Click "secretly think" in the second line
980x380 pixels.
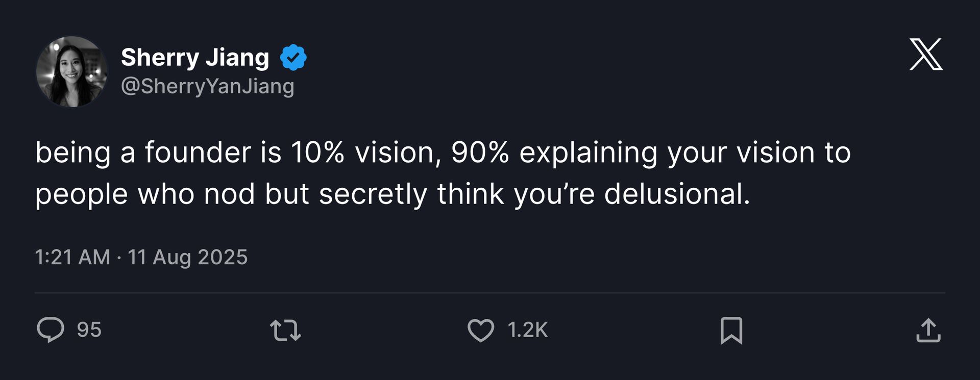[x=411, y=194]
